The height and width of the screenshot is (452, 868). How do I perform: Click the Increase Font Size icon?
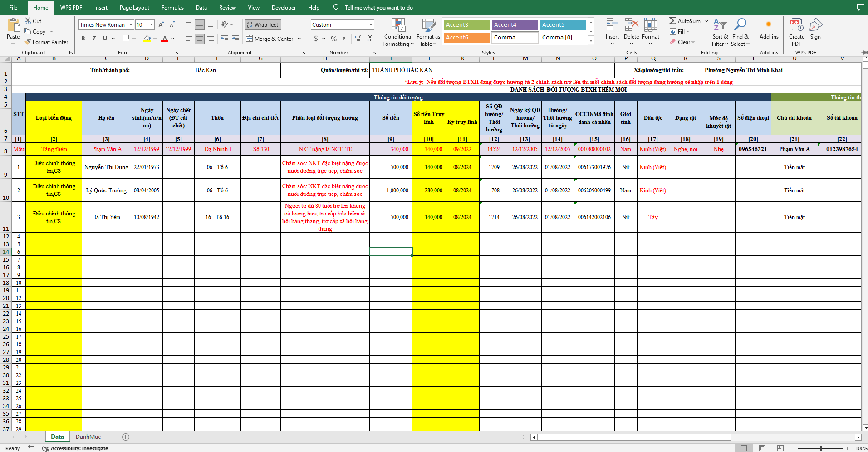pyautogui.click(x=161, y=25)
